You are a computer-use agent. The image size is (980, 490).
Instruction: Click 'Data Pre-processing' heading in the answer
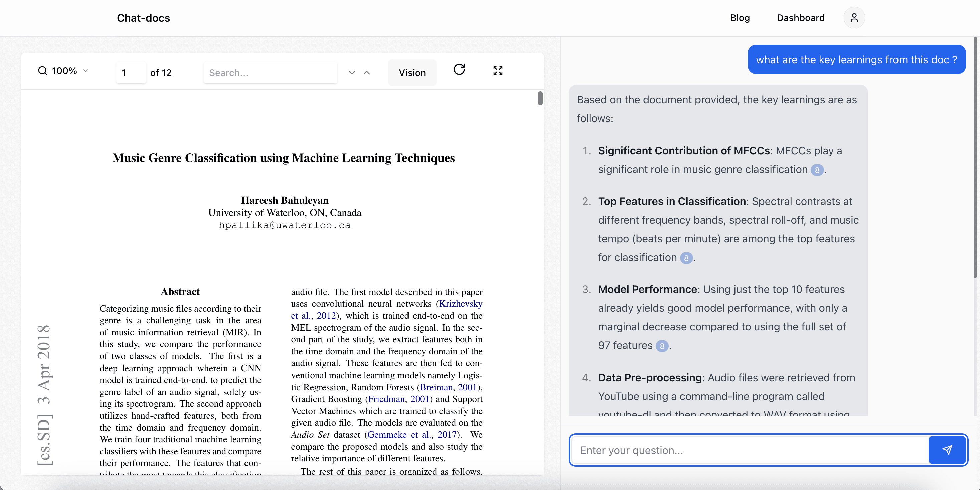click(x=650, y=378)
